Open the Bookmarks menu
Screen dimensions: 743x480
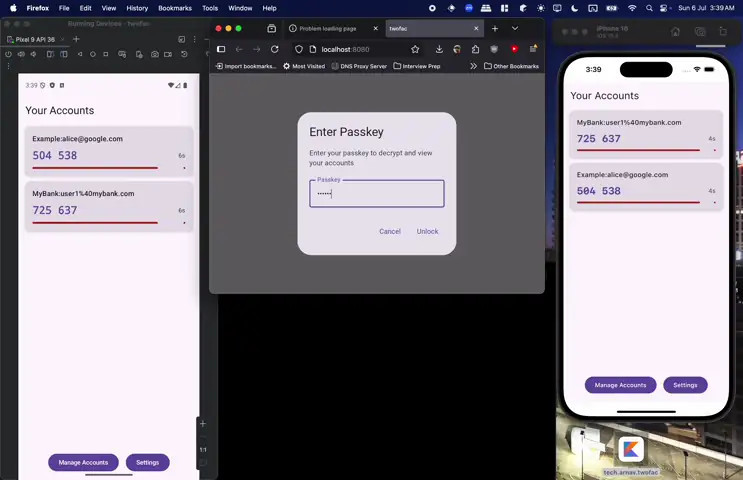(x=175, y=8)
